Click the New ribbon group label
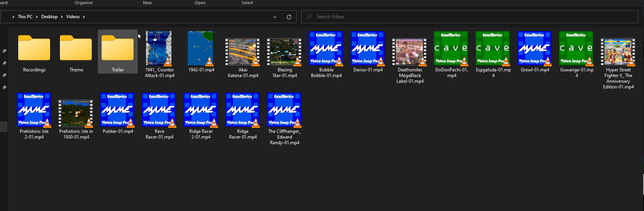Screen dimensions: 644x211 pyautogui.click(x=147, y=3)
